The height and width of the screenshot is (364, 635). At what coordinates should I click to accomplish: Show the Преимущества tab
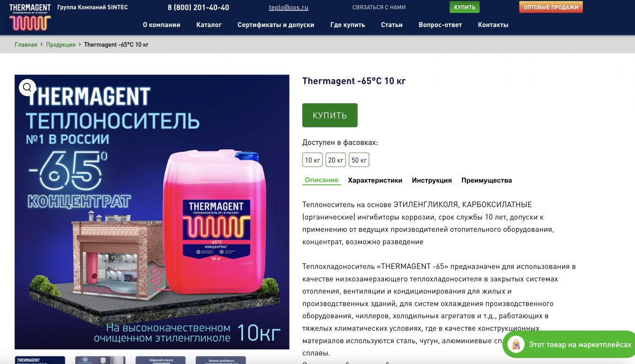pyautogui.click(x=487, y=180)
